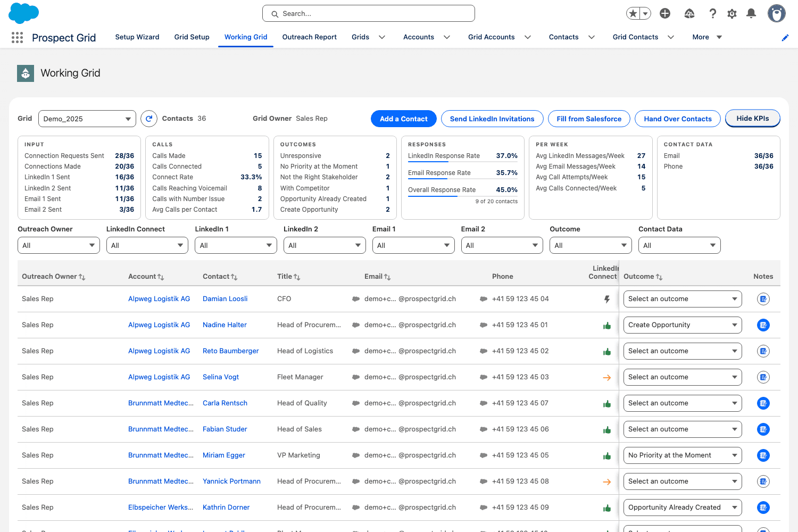Open the user profile avatar
The image size is (798, 532).
[x=777, y=13]
